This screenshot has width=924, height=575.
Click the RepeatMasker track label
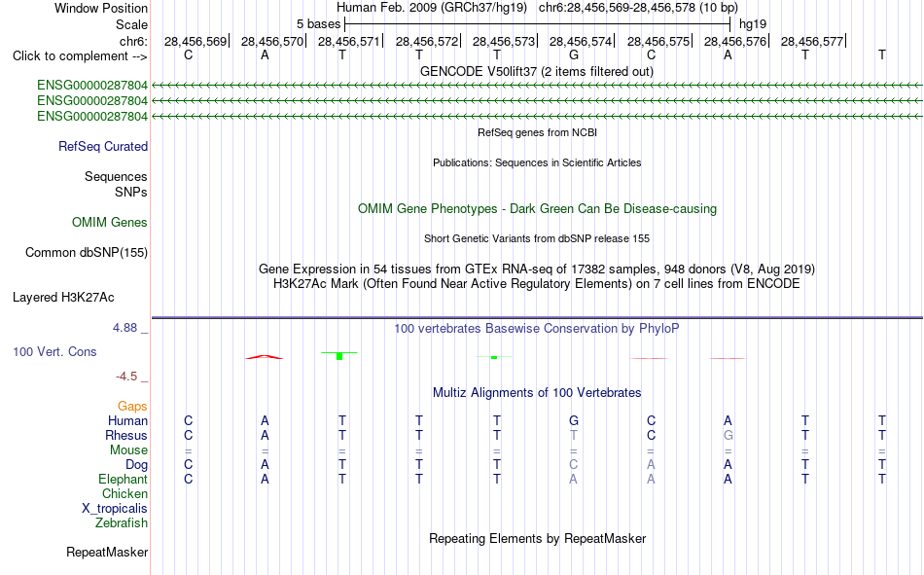click(107, 552)
